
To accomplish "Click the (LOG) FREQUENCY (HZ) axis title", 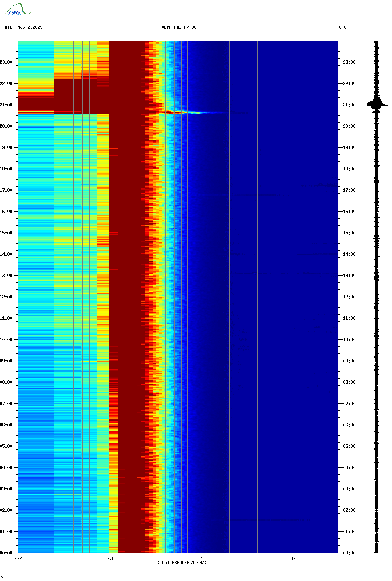I will tap(182, 563).
